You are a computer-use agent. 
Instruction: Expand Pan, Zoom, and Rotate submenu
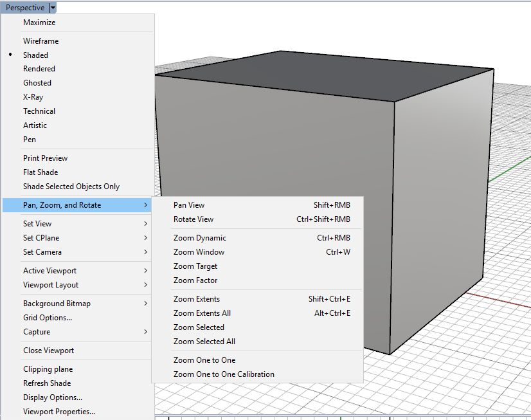(x=77, y=205)
